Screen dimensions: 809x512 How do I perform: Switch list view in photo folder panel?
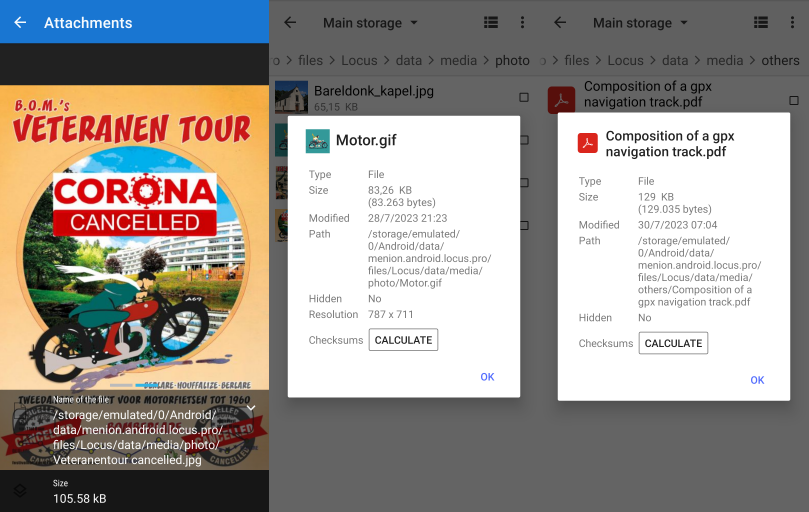click(x=491, y=22)
